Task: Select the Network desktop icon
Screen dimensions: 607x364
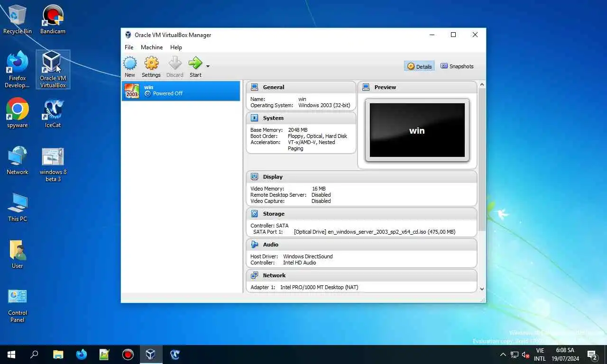Action: pos(18,160)
